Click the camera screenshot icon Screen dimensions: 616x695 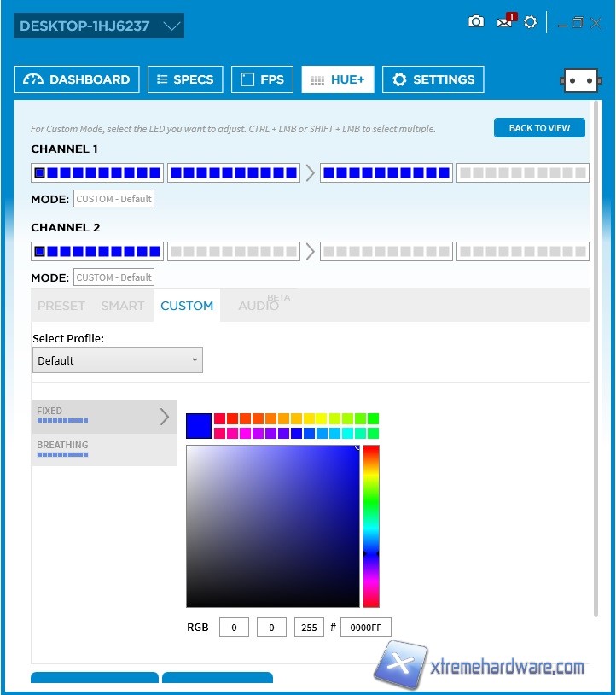point(476,21)
